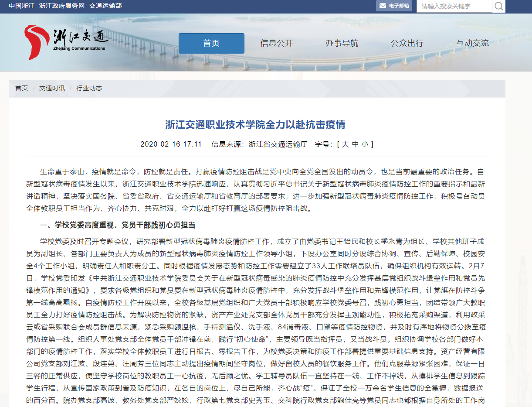Set font size to 中
The image size is (532, 407).
355,144
